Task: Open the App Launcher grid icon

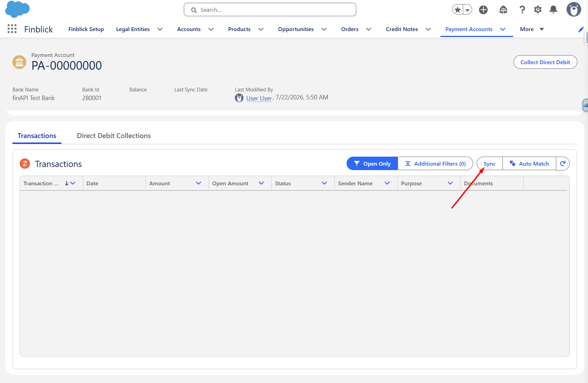Action: 12,29
